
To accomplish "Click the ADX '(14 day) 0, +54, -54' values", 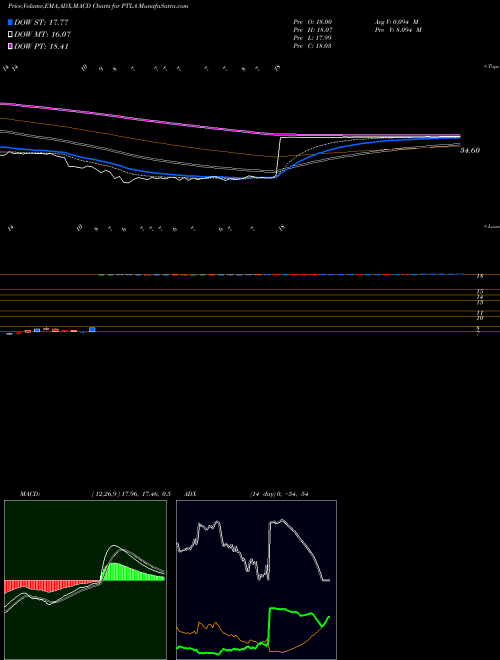I will click(x=279, y=494).
